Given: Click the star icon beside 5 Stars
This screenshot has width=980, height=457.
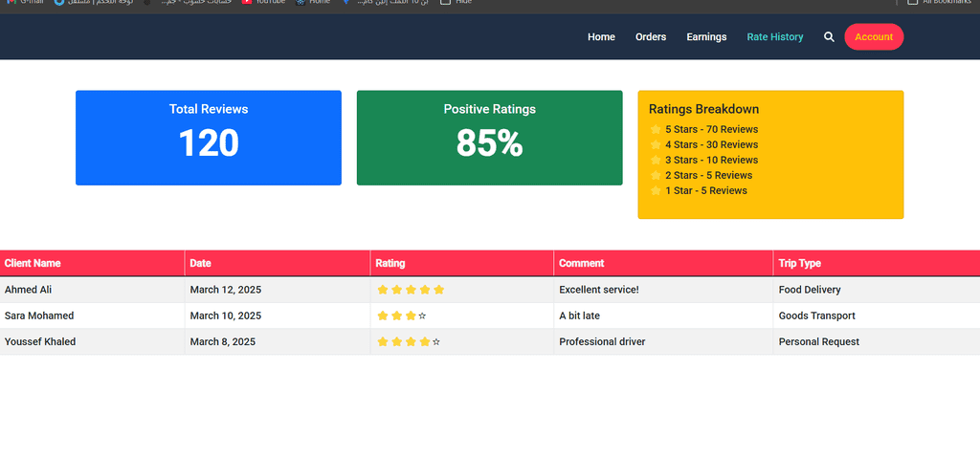Looking at the screenshot, I should 656,129.
